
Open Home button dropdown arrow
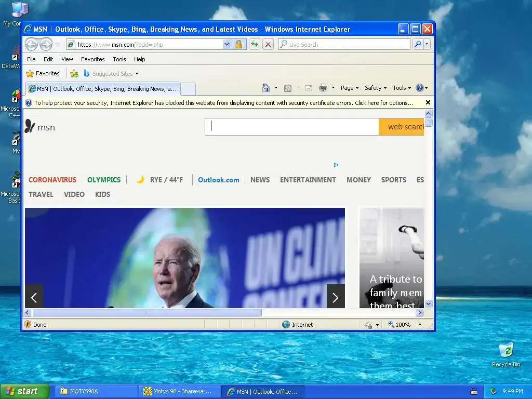coord(276,88)
